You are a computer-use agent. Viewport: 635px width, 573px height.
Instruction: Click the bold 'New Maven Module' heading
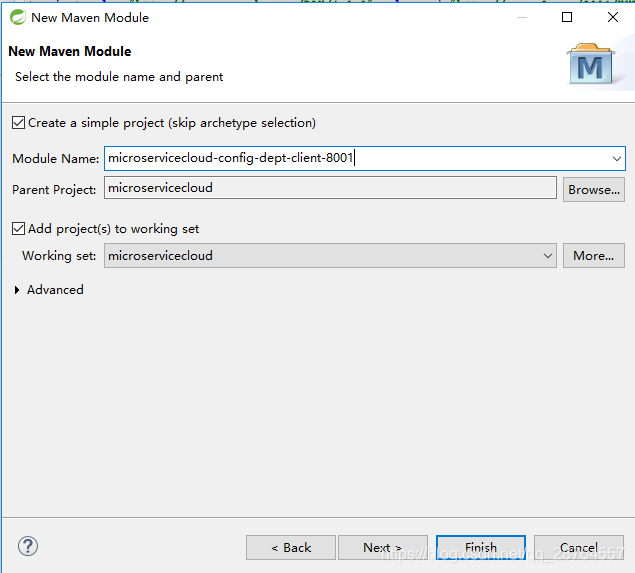[70, 51]
